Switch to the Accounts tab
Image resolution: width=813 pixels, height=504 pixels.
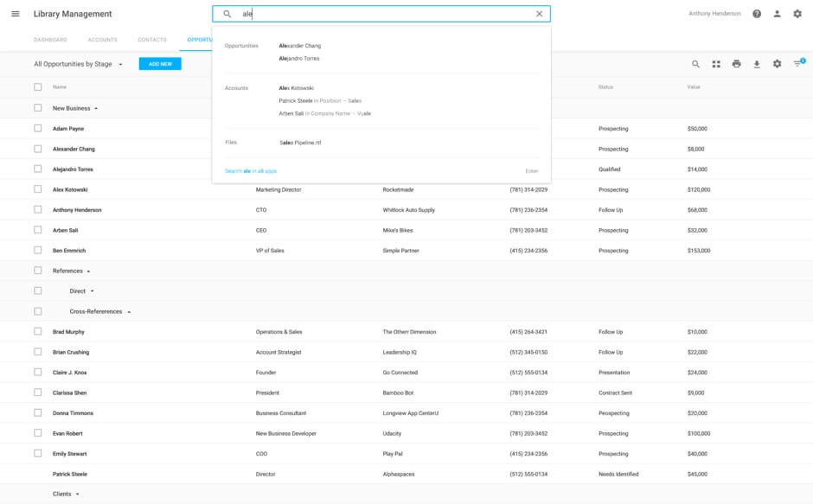click(x=102, y=40)
